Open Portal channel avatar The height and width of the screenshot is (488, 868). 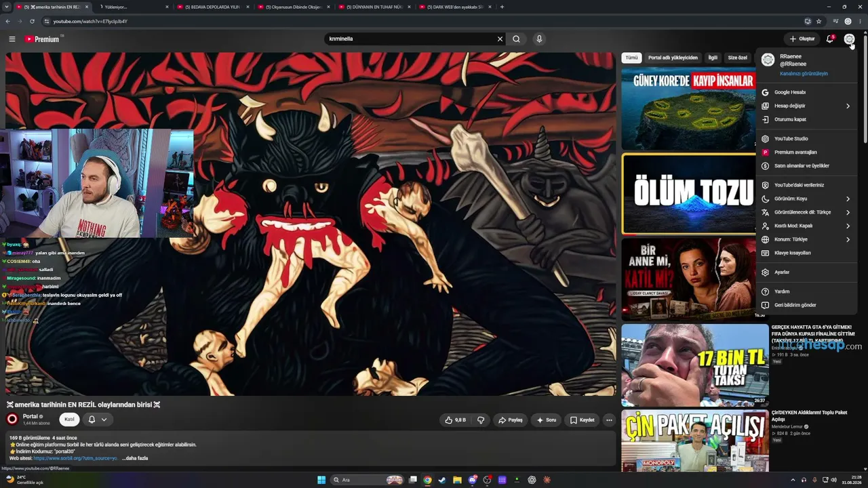point(12,420)
